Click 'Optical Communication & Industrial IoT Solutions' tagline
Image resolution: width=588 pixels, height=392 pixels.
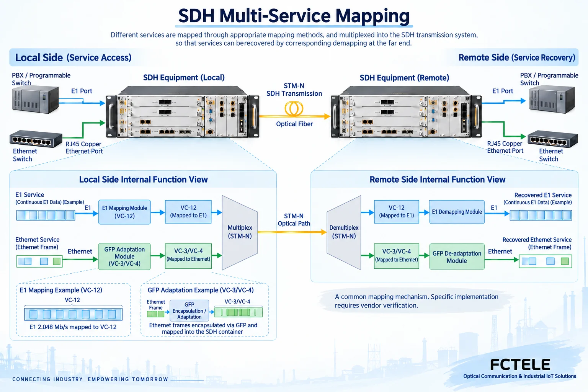(x=519, y=376)
